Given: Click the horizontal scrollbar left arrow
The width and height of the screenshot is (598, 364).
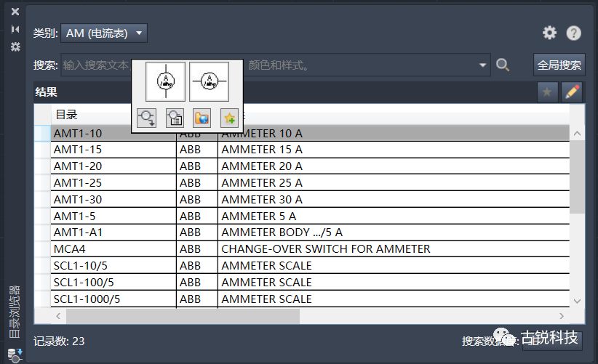Looking at the screenshot, I should [58, 316].
